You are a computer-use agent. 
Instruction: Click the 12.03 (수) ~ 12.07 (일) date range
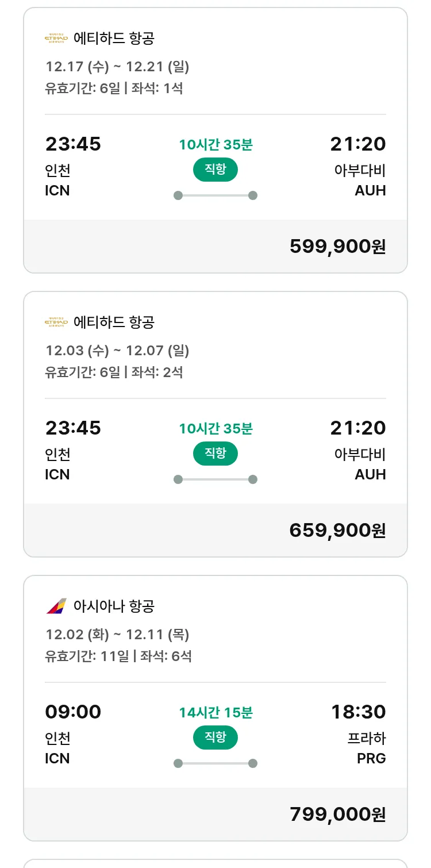pyautogui.click(x=117, y=351)
